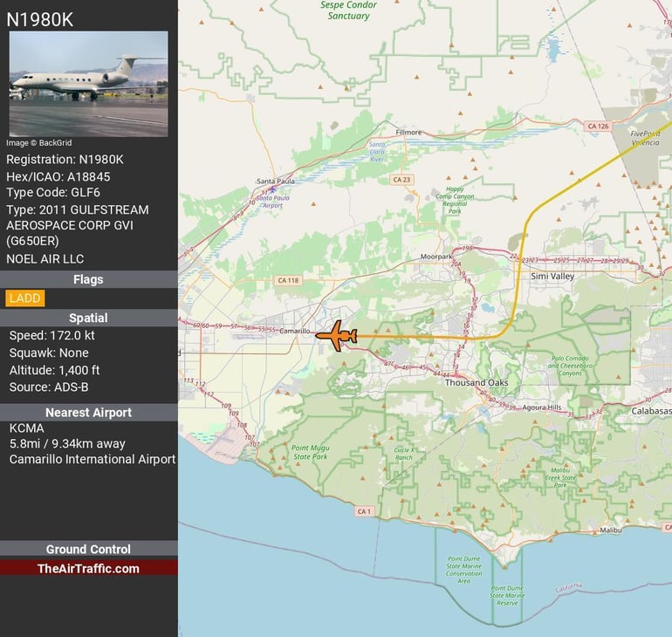Click the CA 1 highway shield
Viewport: 672px width, 637px height.
[364, 511]
